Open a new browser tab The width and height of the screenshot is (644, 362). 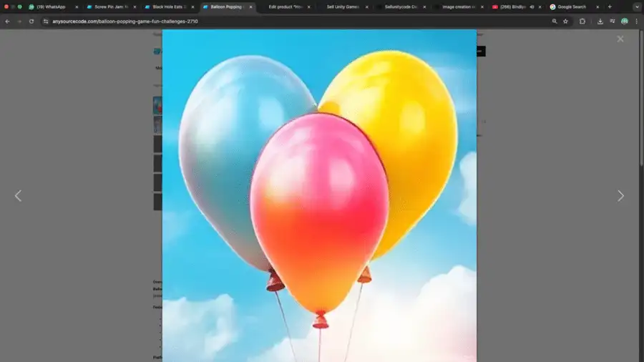(610, 6)
